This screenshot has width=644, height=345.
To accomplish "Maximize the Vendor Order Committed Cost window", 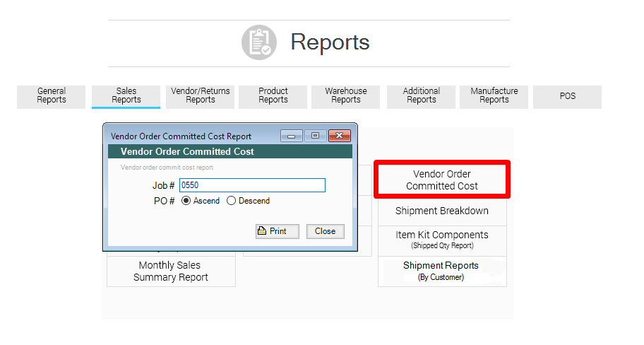I will coord(315,136).
